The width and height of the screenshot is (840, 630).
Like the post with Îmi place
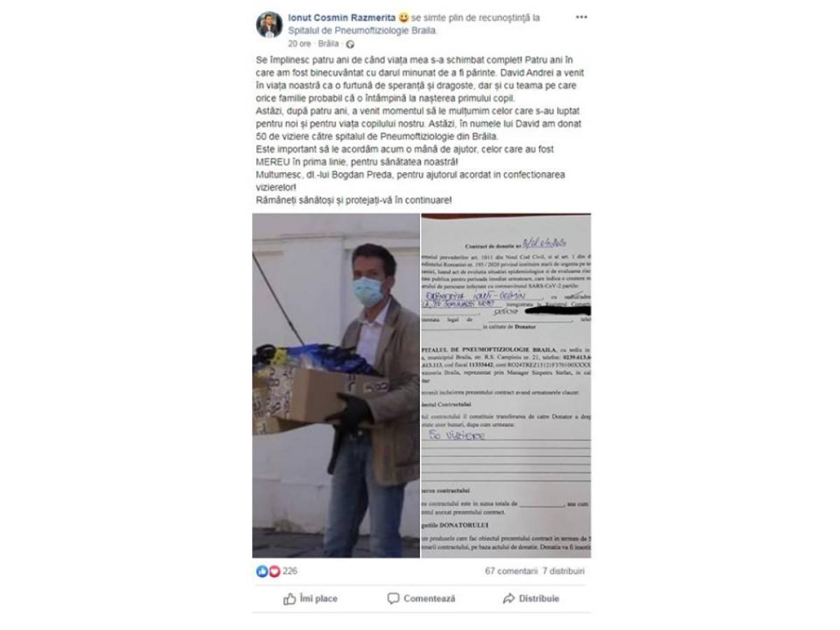click(310, 598)
